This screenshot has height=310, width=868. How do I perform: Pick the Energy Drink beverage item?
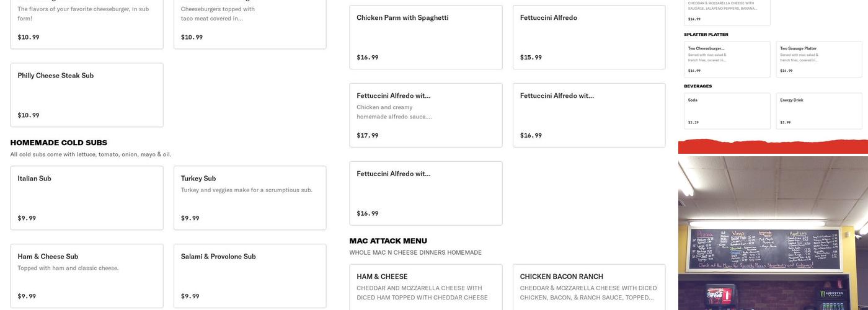click(x=819, y=111)
